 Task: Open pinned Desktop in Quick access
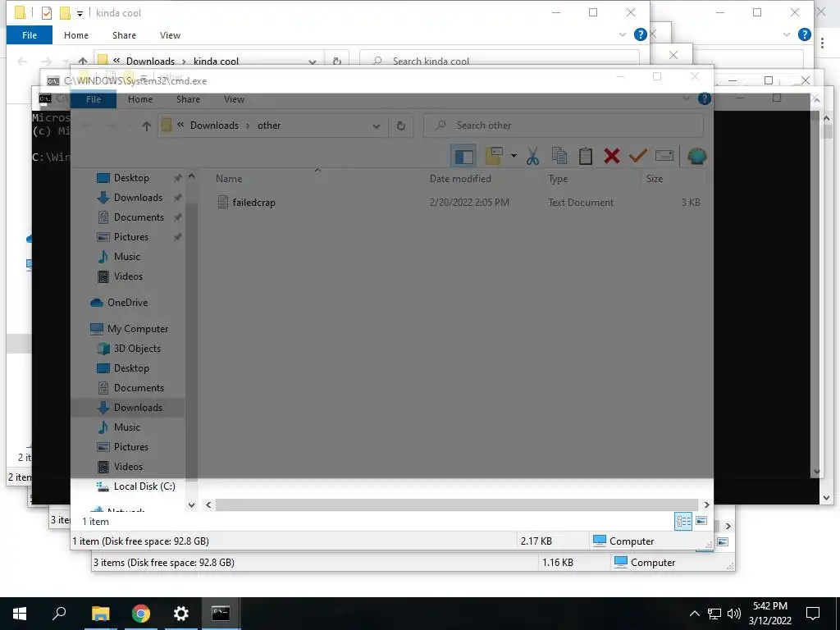(131, 178)
